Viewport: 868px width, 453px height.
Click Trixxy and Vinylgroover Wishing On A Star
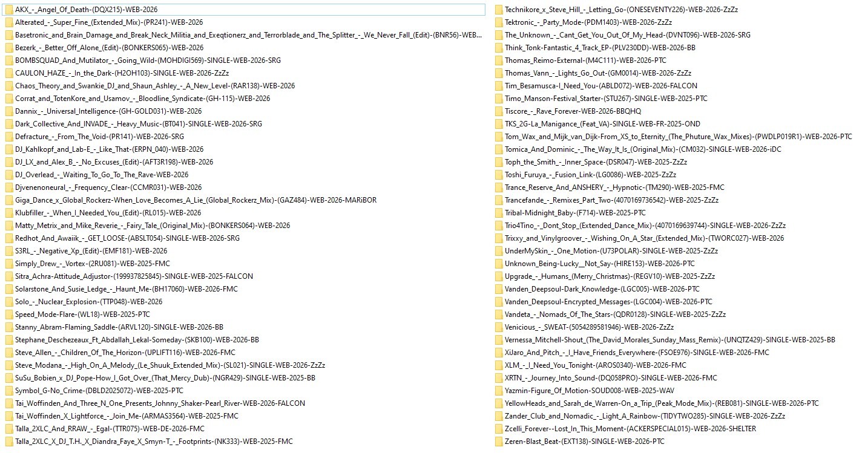(645, 238)
